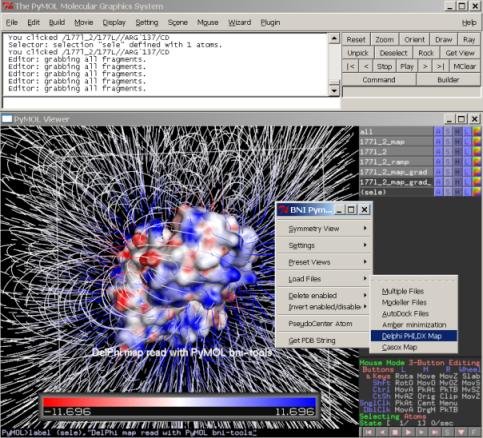Click the Ray button
The width and height of the screenshot is (483, 438).
[469, 39]
